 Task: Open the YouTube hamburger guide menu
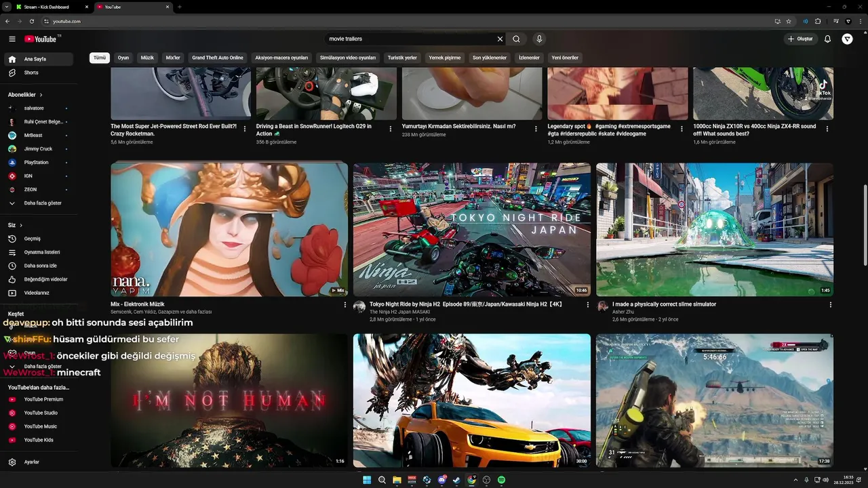pos(12,39)
